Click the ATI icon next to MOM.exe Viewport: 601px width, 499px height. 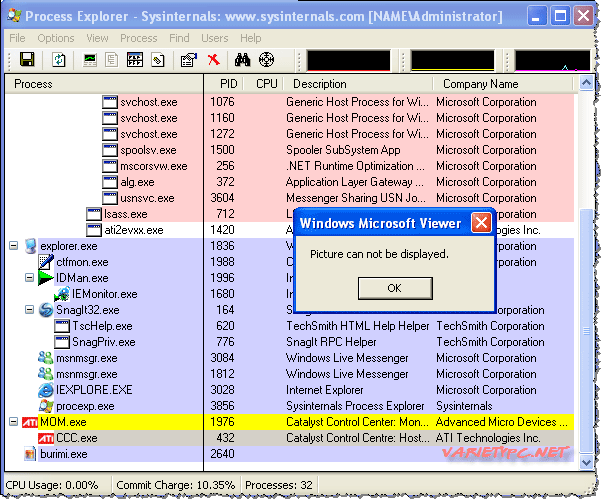click(x=30, y=422)
